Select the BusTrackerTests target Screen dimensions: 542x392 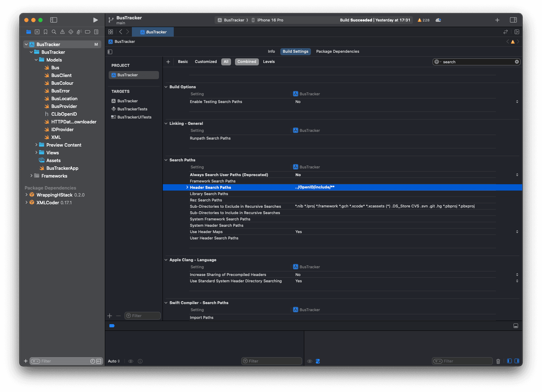(132, 109)
